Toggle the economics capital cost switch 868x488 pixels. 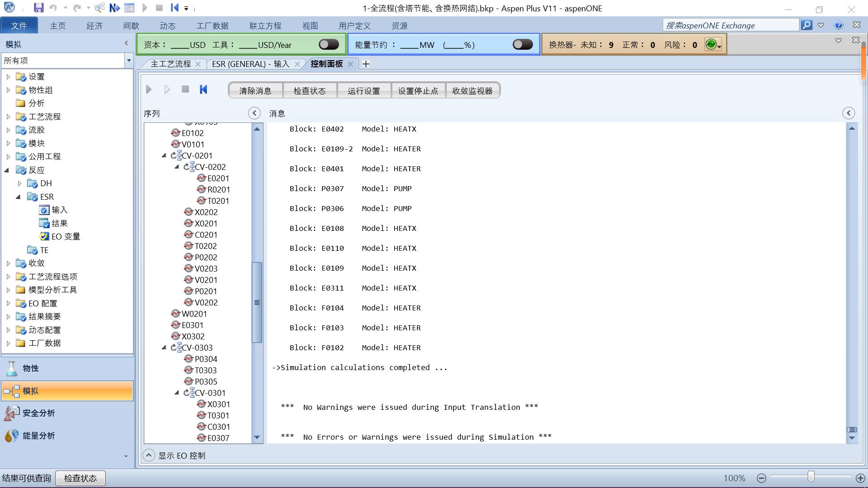point(329,44)
